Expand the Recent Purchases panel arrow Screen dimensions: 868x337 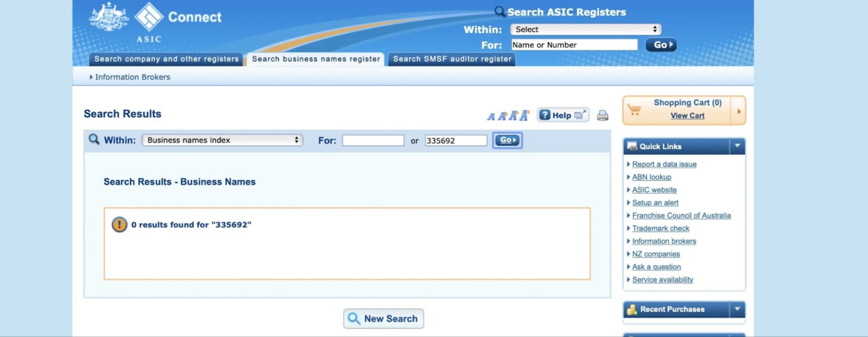[x=737, y=309]
